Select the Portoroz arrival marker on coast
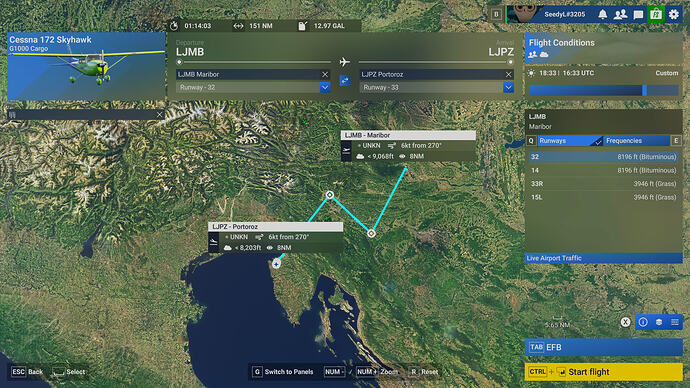Screen dimensions: 690x388 tap(276, 264)
